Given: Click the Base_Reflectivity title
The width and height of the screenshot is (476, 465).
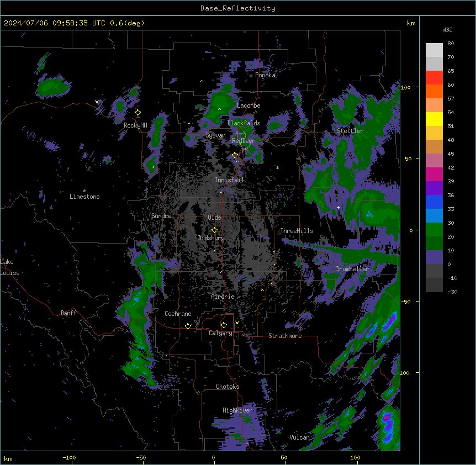Looking at the screenshot, I should point(238,8).
